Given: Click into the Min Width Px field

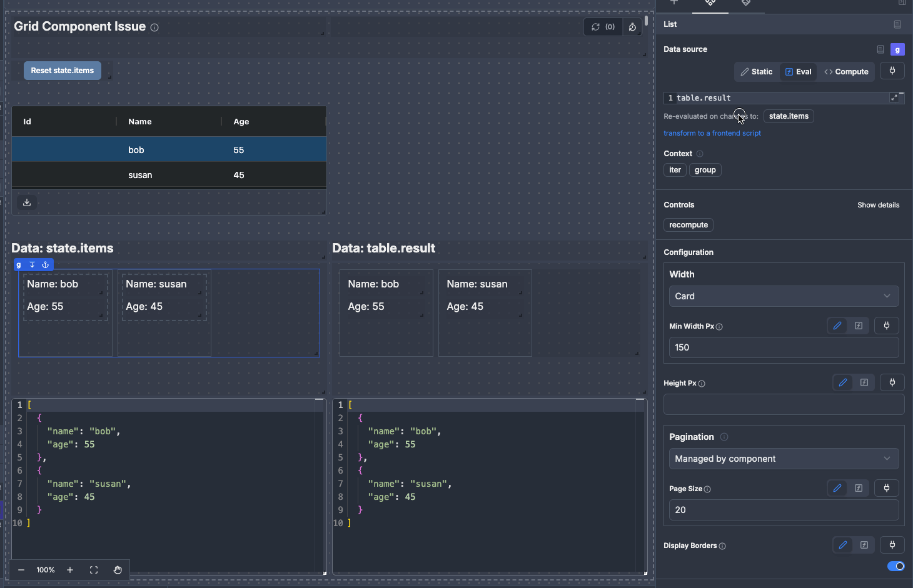Looking at the screenshot, I should [784, 347].
